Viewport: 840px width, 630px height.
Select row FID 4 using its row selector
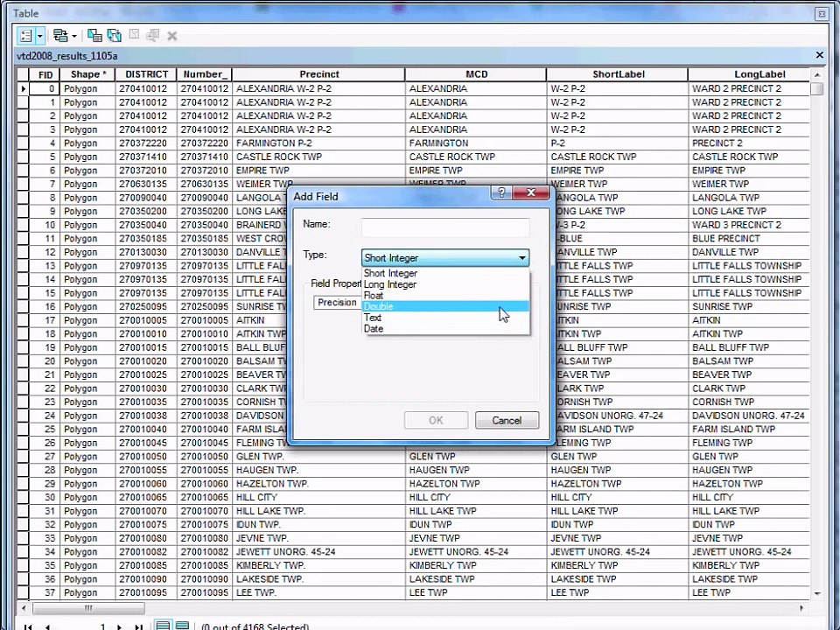tap(23, 143)
